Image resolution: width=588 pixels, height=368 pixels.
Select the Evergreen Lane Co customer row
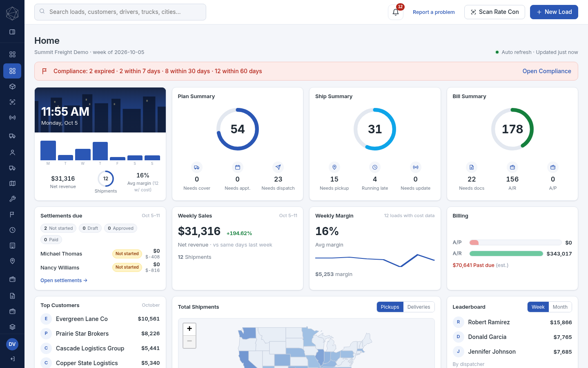pos(100,319)
